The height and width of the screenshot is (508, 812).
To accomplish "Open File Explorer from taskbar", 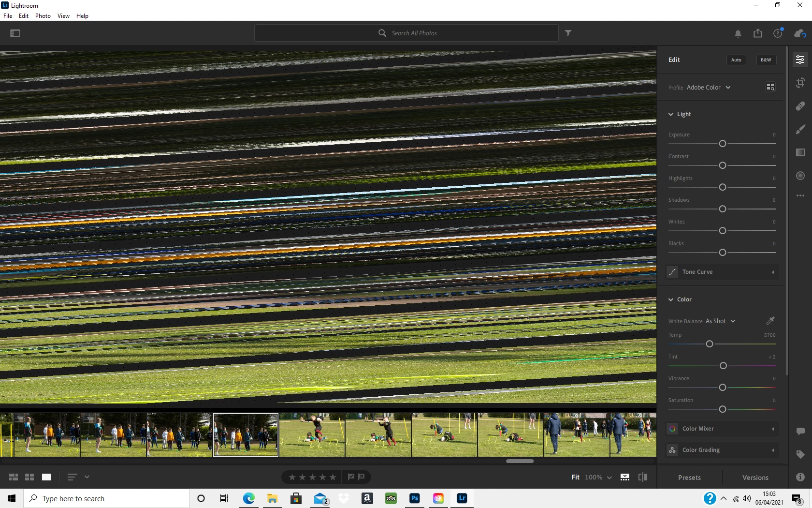I will pyautogui.click(x=273, y=498).
